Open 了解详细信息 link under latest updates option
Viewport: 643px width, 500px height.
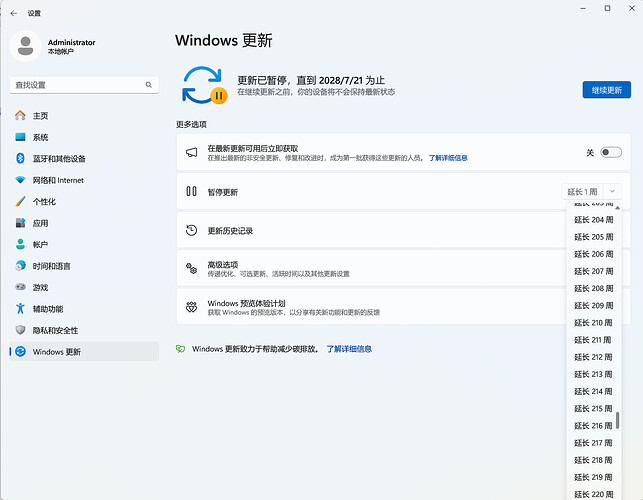[x=448, y=158]
